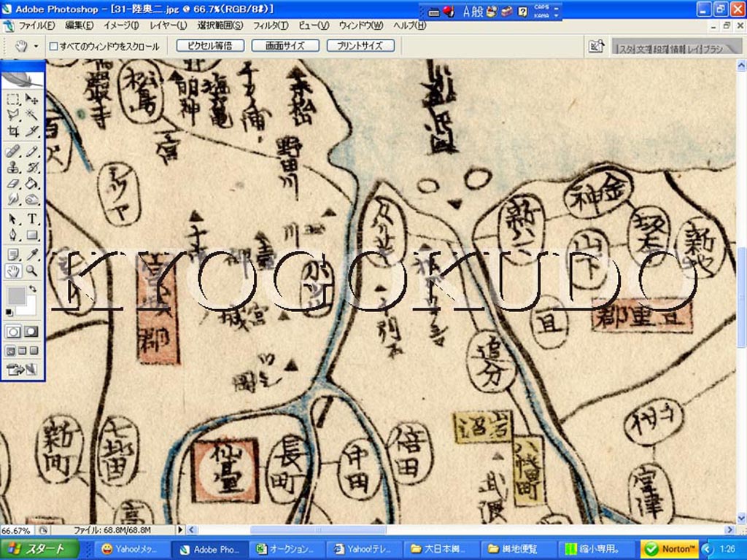Expand hidden system tray icons
This screenshot has width=747, height=560.
coord(706,550)
